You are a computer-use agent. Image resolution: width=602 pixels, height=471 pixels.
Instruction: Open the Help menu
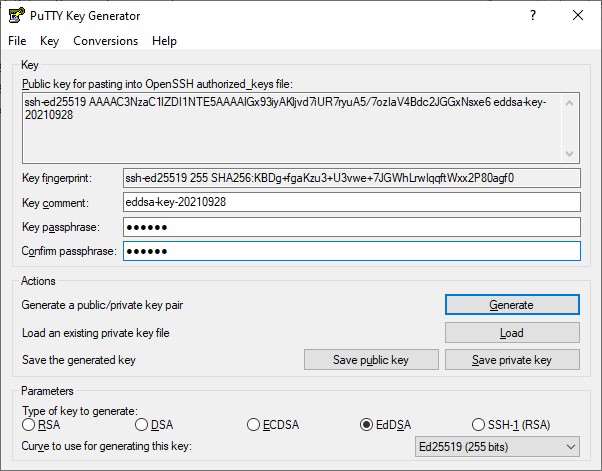click(164, 41)
